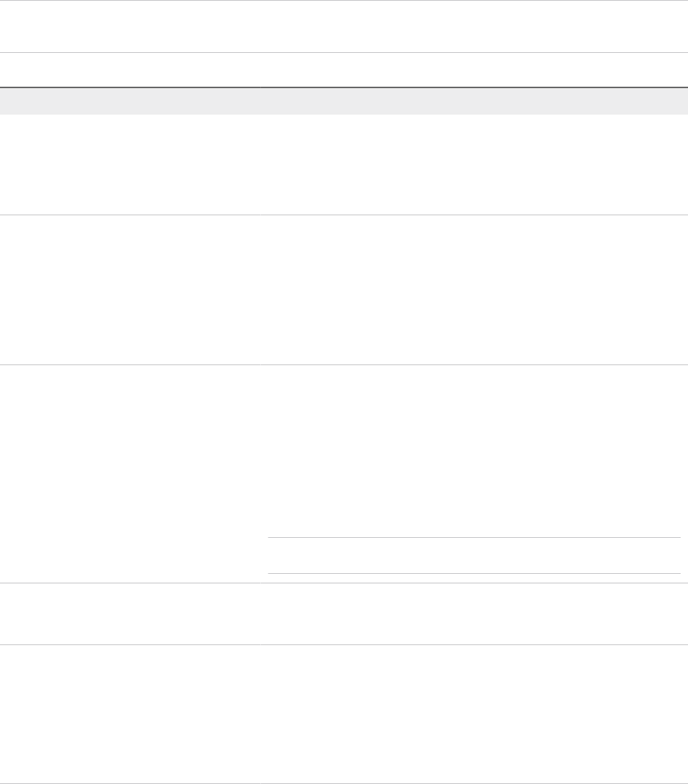Click the inset note box in the third row
Image resolution: width=688 pixels, height=784 pixels.
(474, 555)
